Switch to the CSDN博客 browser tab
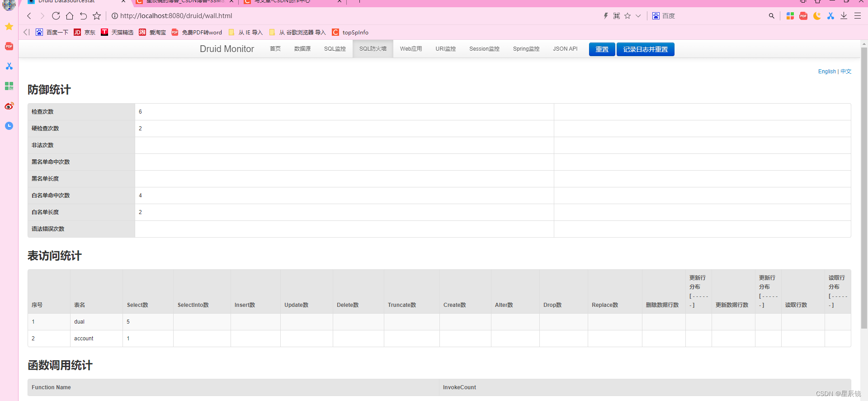The image size is (868, 401). tap(185, 2)
